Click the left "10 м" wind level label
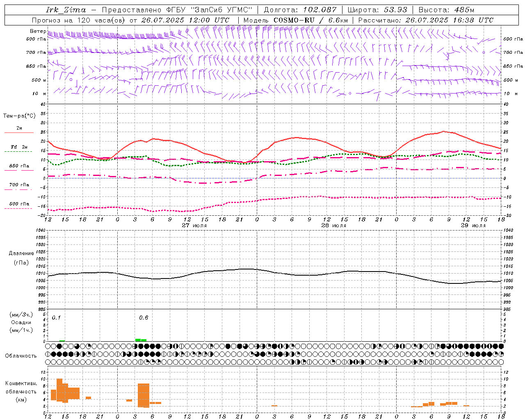 pos(39,94)
